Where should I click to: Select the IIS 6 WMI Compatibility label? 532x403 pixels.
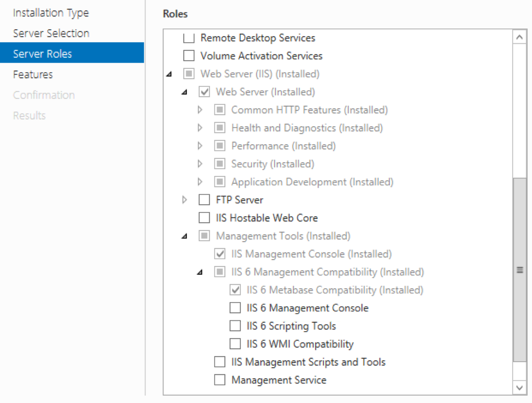300,344
